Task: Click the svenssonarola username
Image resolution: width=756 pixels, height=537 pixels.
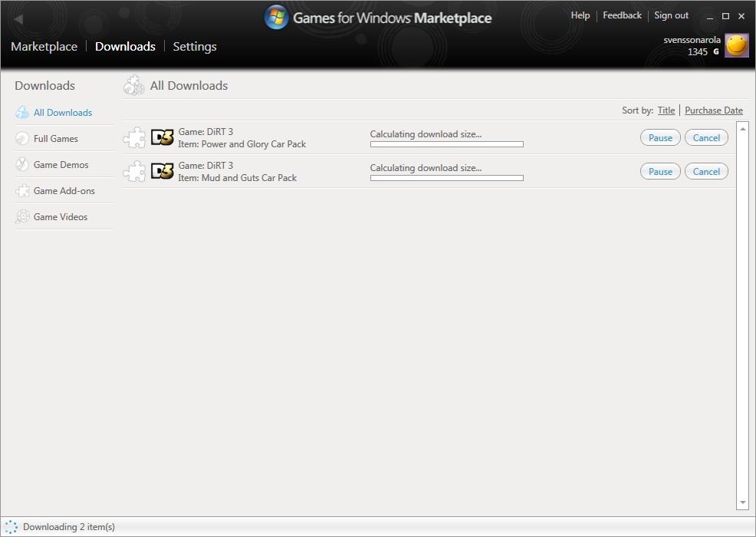Action: [x=692, y=40]
